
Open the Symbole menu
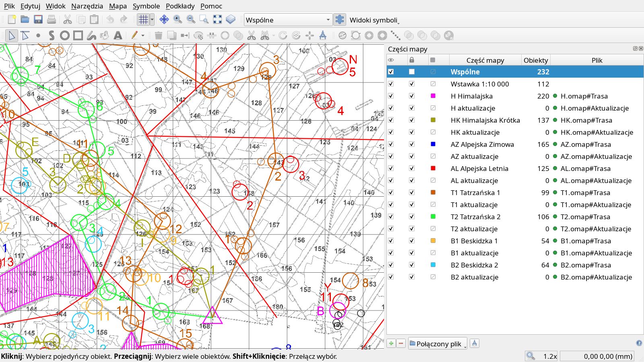[x=146, y=6]
